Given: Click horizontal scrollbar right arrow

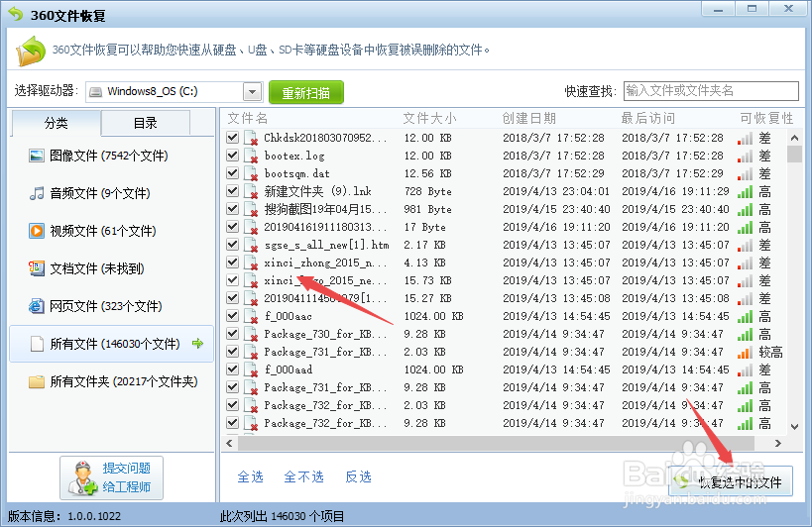Looking at the screenshot, I should 778,443.
